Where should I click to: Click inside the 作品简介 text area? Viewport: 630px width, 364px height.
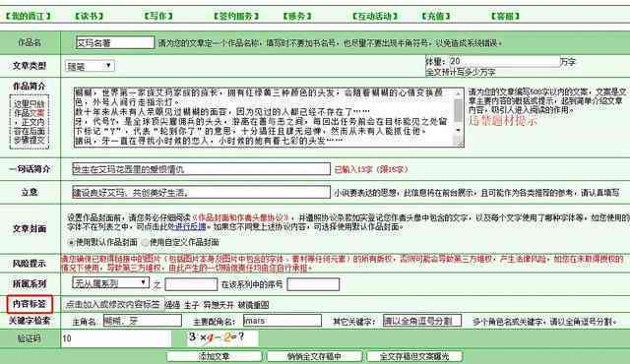pos(264,117)
